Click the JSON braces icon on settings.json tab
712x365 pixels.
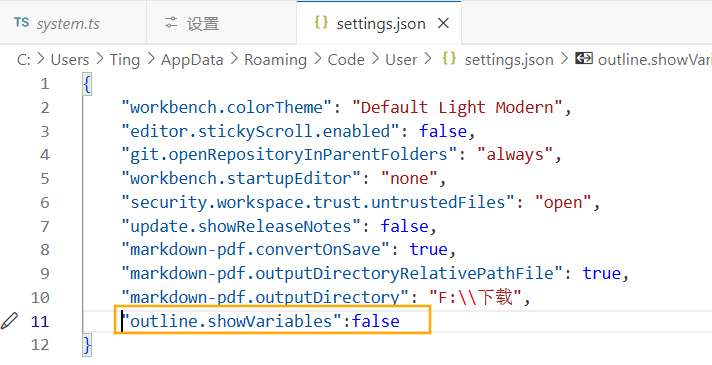point(321,22)
